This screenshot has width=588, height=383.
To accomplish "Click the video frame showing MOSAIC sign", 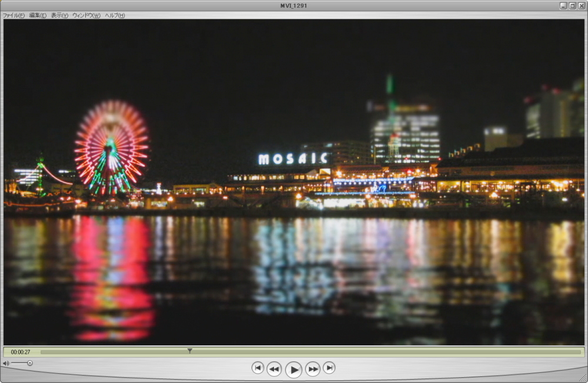I will click(x=293, y=182).
